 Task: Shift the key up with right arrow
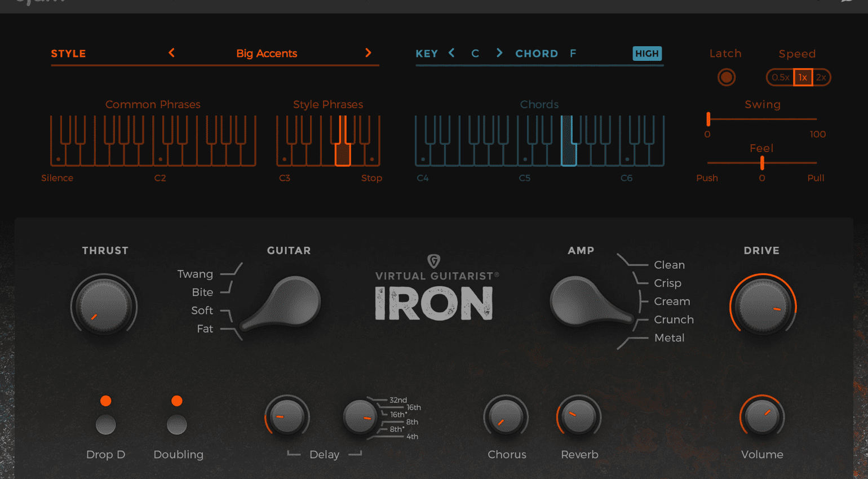(499, 53)
